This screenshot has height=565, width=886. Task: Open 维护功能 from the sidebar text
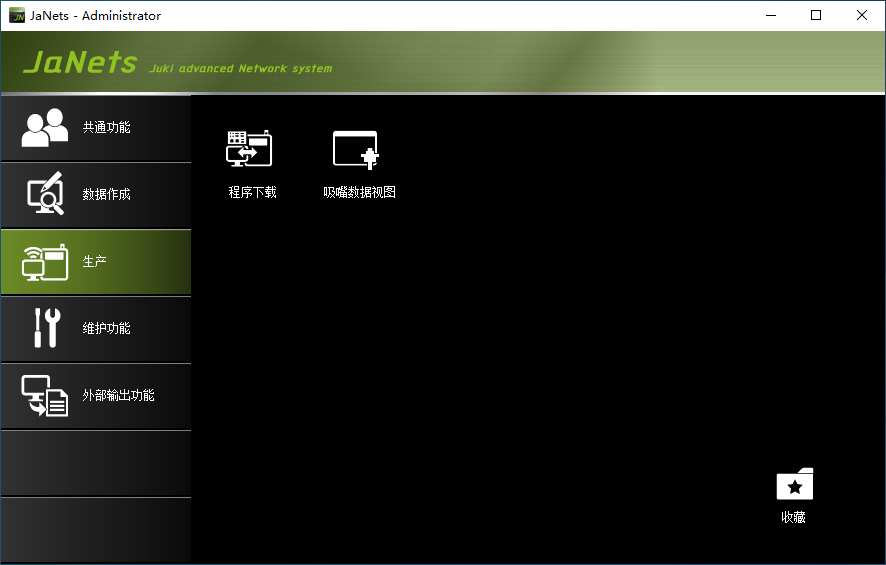point(106,329)
